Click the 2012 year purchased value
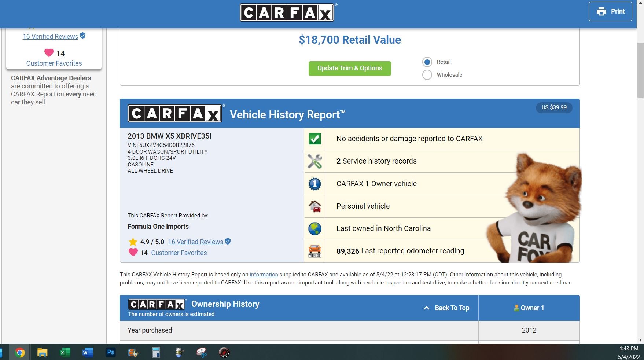Viewport: 644px width, 360px height. tap(529, 330)
